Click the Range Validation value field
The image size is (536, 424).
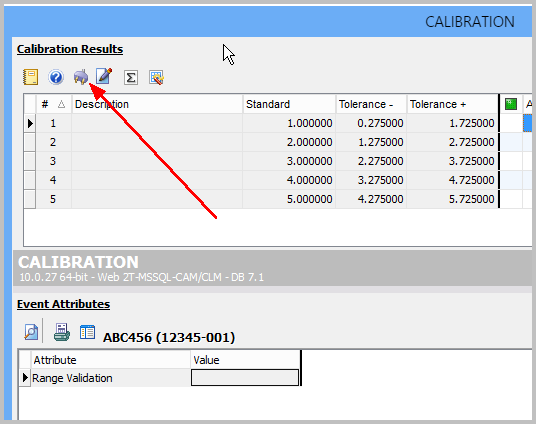[245, 378]
